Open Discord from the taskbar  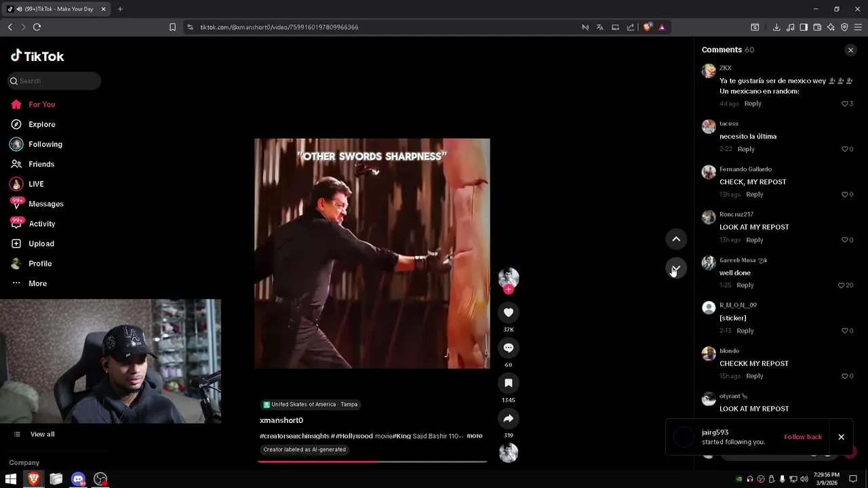78,479
